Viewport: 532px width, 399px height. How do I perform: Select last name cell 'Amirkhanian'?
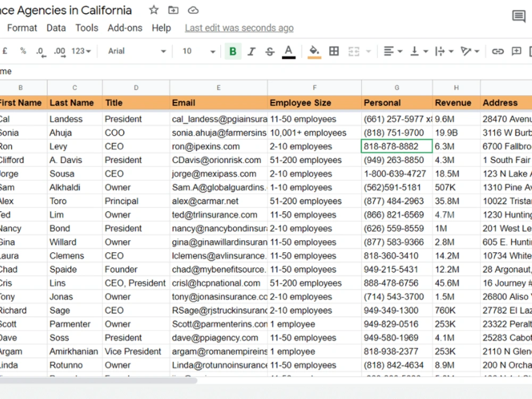tap(74, 352)
